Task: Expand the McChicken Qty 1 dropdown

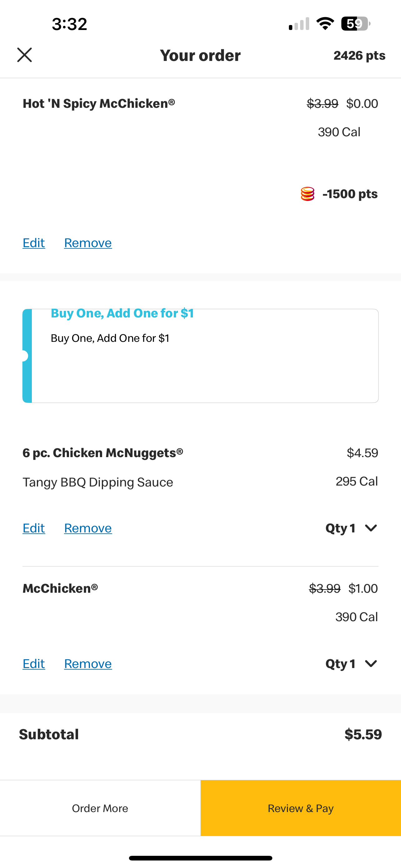Action: (x=352, y=663)
